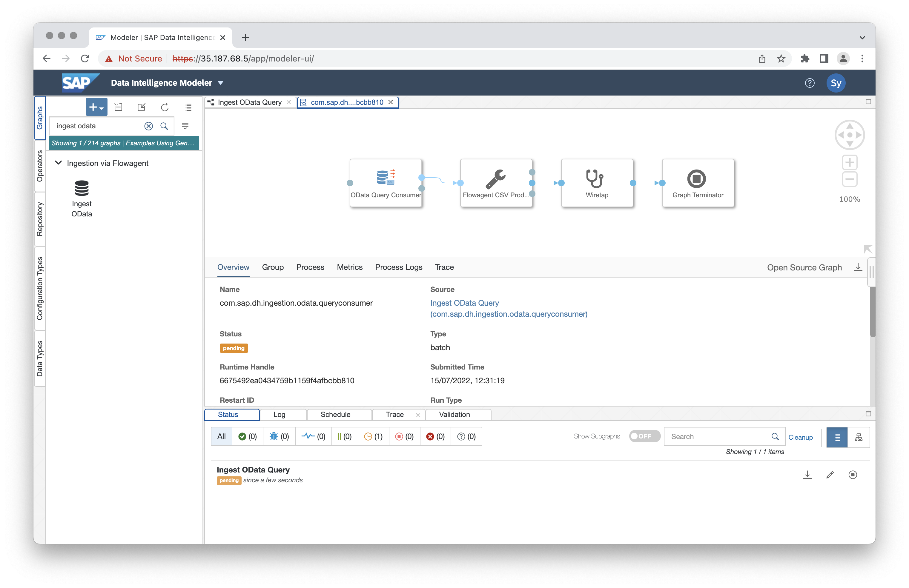Screen dimensions: 909x588
Task: Filter status list by All
Action: tap(222, 436)
